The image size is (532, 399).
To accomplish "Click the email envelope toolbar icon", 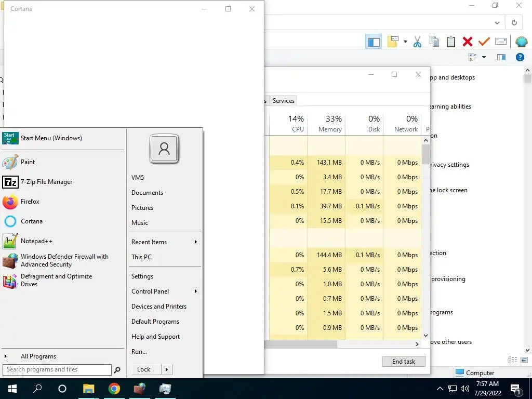I will [x=501, y=42].
